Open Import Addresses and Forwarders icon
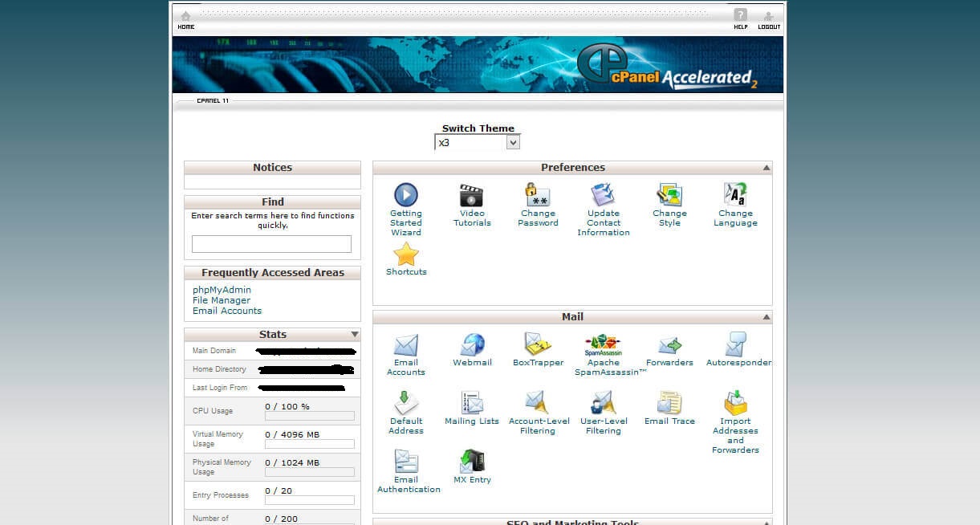 point(735,403)
